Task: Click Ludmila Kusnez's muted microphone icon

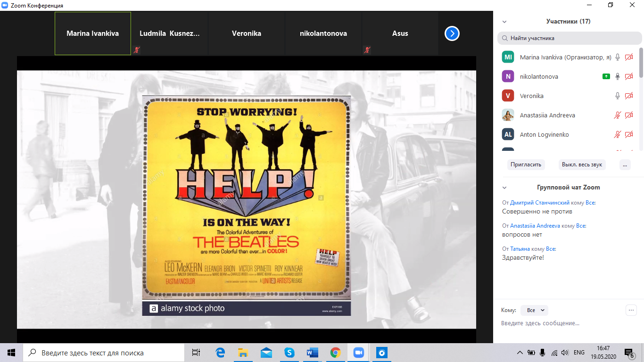Action: 137,49
